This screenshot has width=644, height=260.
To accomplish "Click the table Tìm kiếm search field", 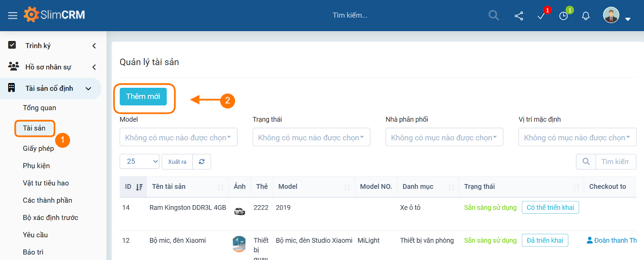I will pyautogui.click(x=615, y=162).
